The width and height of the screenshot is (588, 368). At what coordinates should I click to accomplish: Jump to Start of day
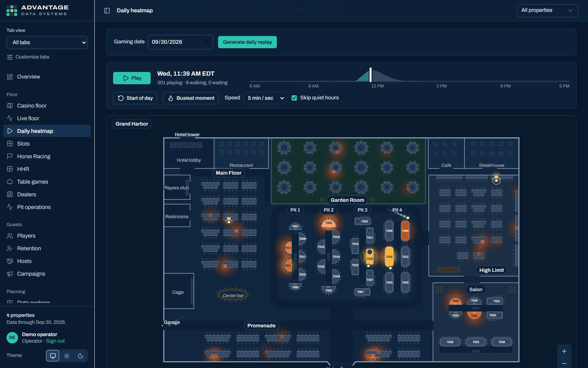[x=135, y=98]
